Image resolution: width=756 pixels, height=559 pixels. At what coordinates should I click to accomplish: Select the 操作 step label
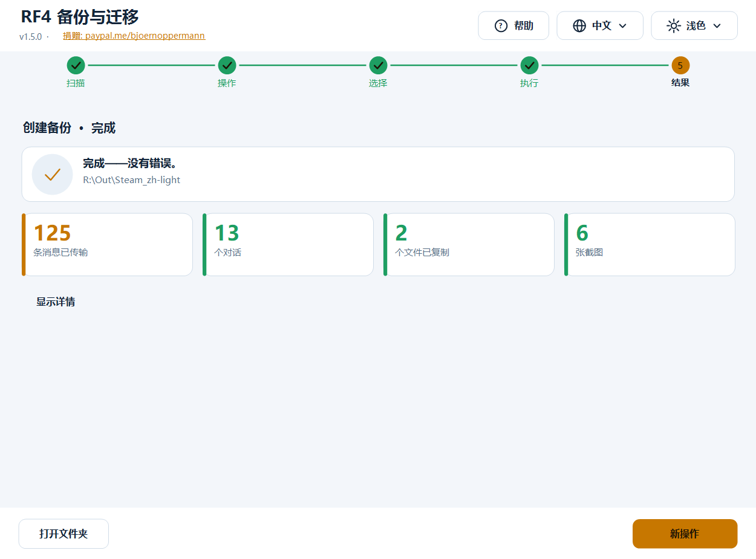coord(227,83)
